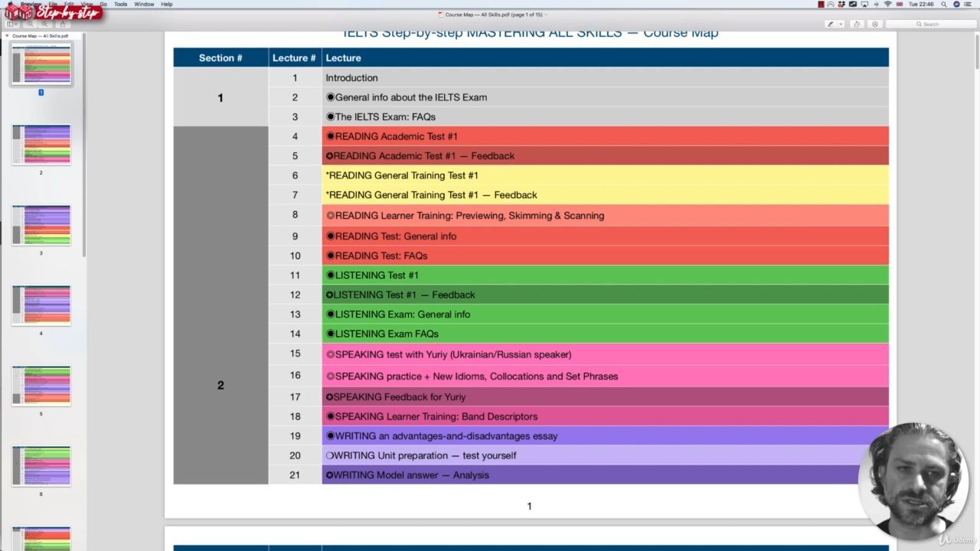Click SPEAKING practice + New Idioms row
980x551 pixels.
click(x=606, y=376)
